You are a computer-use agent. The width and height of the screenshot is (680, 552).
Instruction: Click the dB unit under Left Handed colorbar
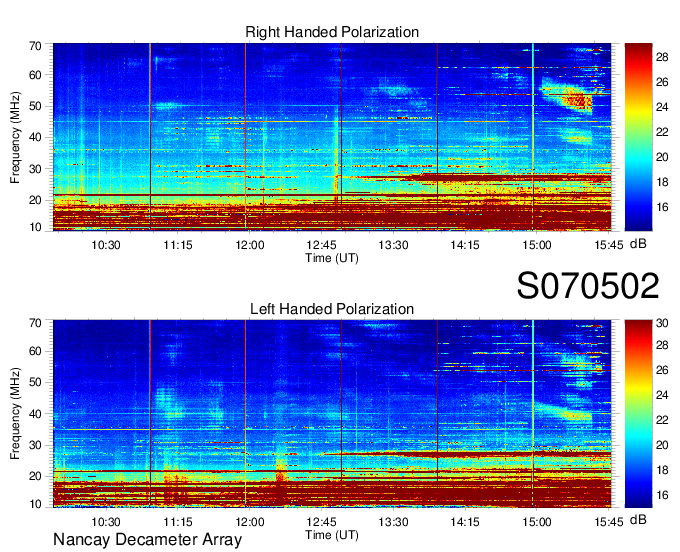(638, 519)
